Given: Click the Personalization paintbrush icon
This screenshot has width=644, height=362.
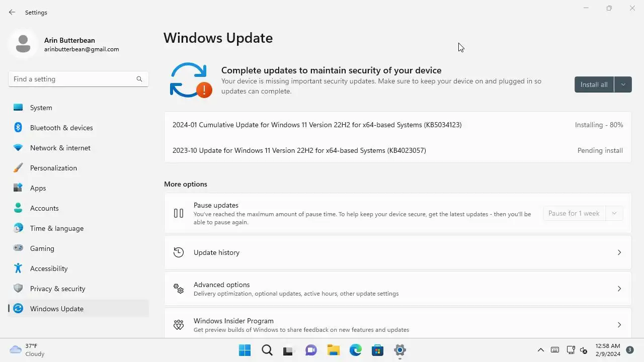Looking at the screenshot, I should [18, 168].
